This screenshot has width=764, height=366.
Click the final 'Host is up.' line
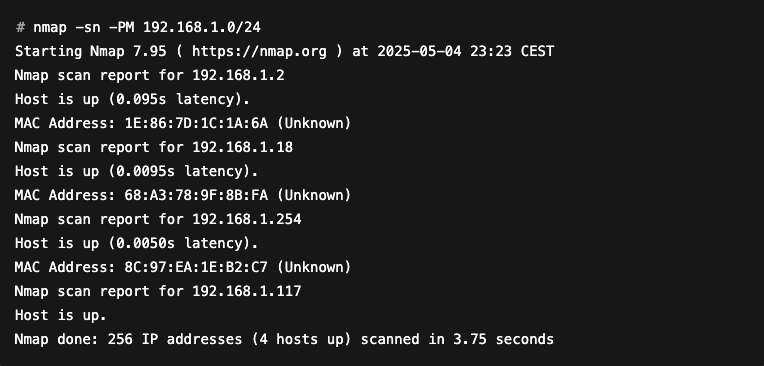click(60, 315)
